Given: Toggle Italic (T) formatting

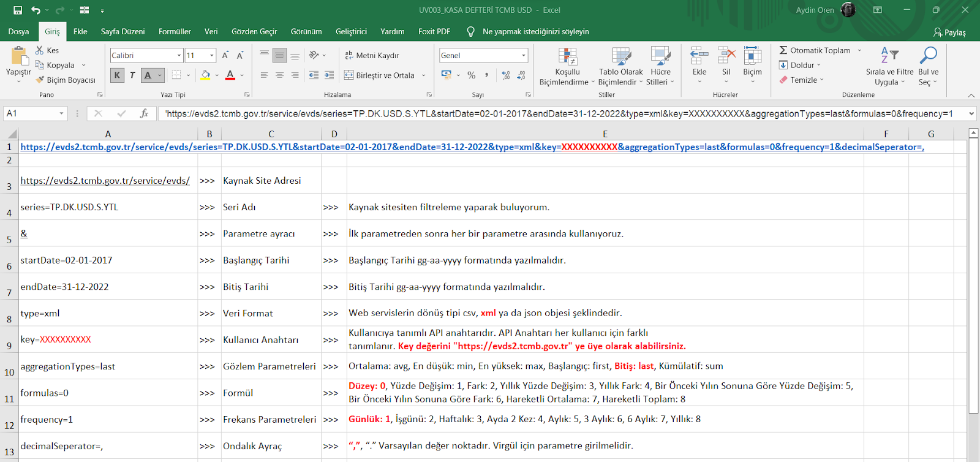Looking at the screenshot, I should (x=132, y=75).
